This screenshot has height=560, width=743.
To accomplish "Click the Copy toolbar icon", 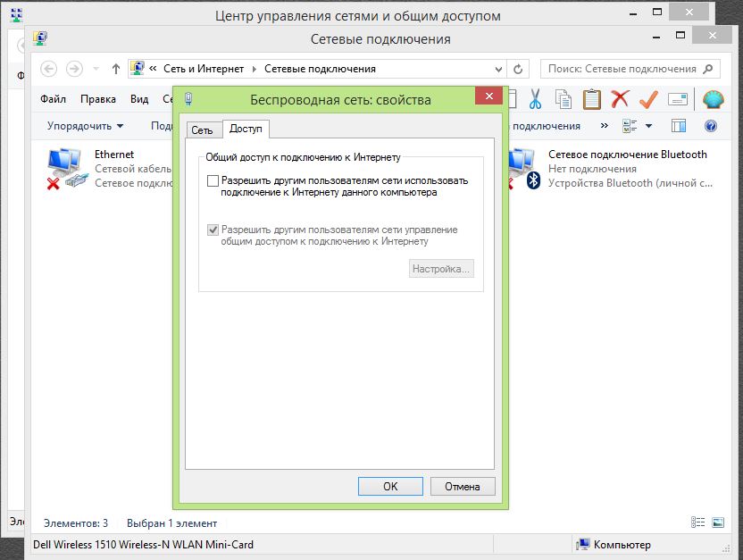I will tap(563, 99).
